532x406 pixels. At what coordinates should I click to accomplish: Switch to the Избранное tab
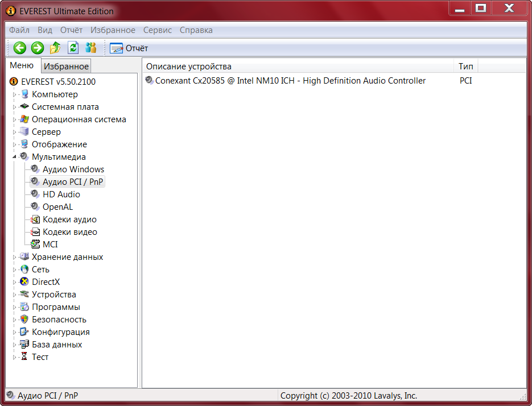pyautogui.click(x=67, y=67)
